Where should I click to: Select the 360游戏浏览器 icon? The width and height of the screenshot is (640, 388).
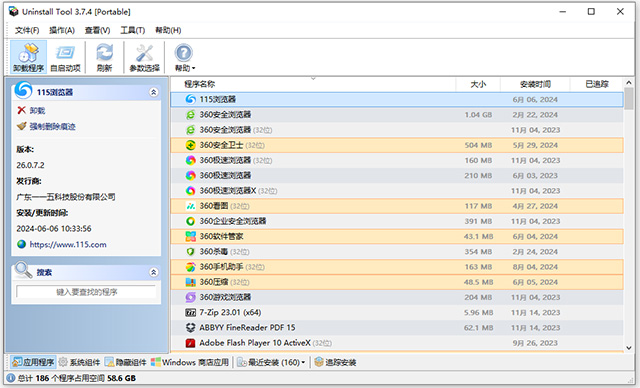pyautogui.click(x=191, y=297)
